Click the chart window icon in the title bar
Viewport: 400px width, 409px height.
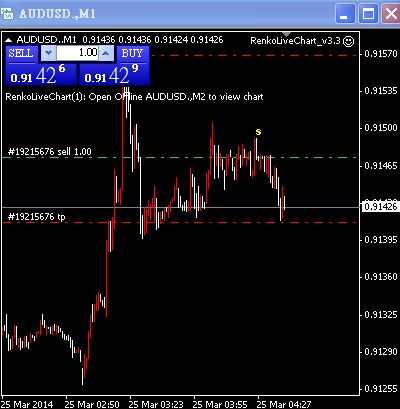pos(7,14)
